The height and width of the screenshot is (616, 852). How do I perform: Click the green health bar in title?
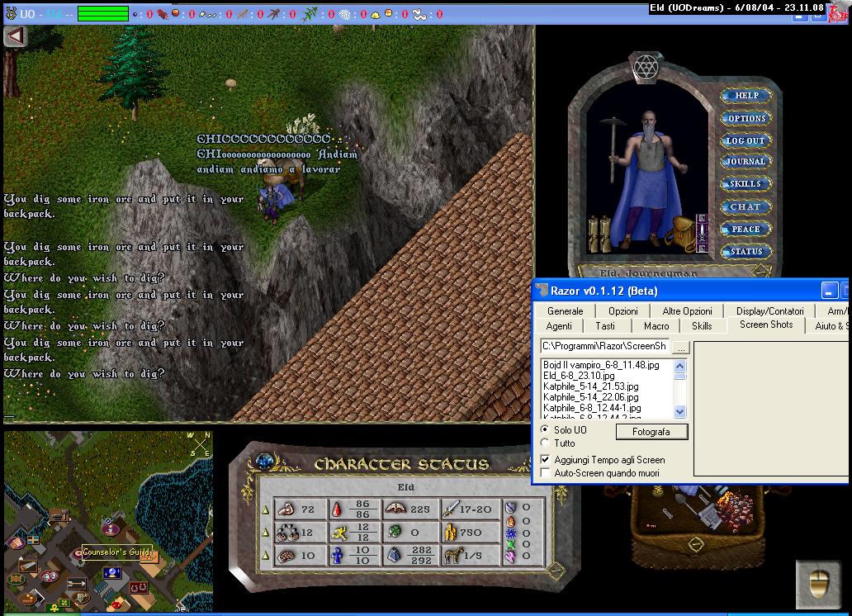103,13
